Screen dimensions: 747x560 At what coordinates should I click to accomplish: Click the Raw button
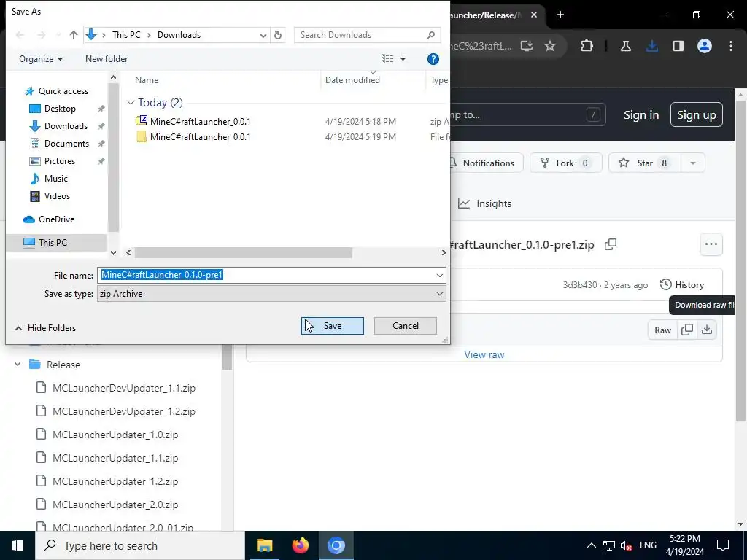[662, 330]
